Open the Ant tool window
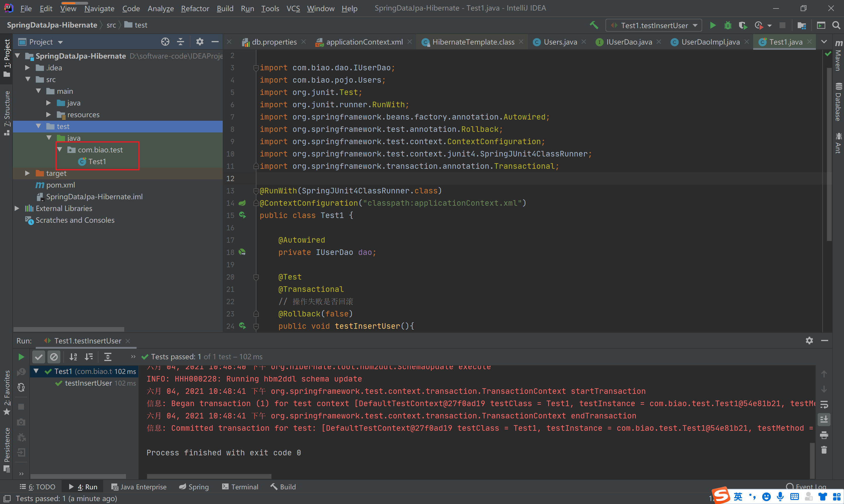 pyautogui.click(x=838, y=143)
